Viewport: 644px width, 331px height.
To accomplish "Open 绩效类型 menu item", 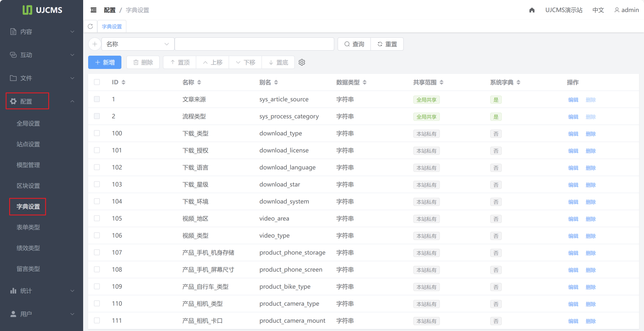I will (28, 248).
